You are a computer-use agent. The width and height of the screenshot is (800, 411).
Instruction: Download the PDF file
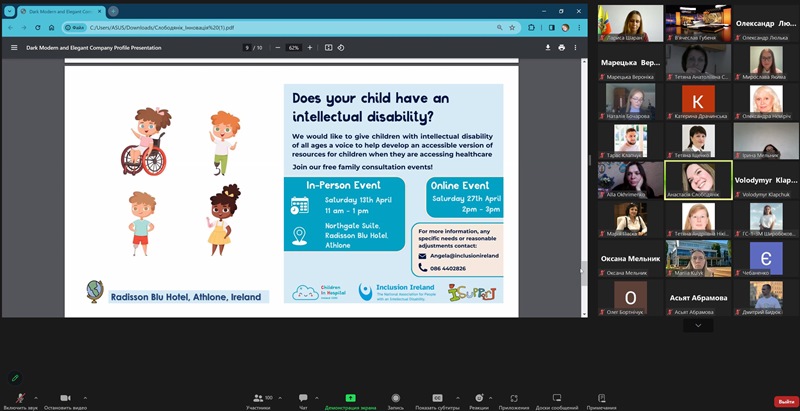548,47
